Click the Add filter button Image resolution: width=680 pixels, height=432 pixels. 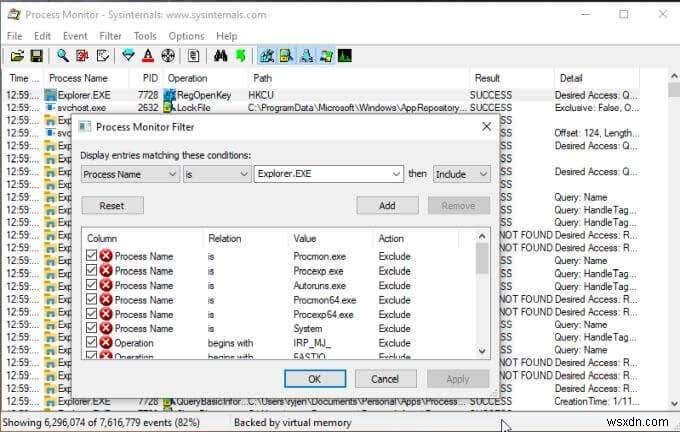(387, 206)
